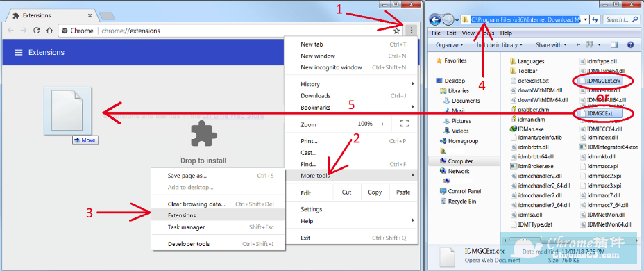Open the Explorer View menu
Screen dimensions: 644x271
tap(468, 33)
